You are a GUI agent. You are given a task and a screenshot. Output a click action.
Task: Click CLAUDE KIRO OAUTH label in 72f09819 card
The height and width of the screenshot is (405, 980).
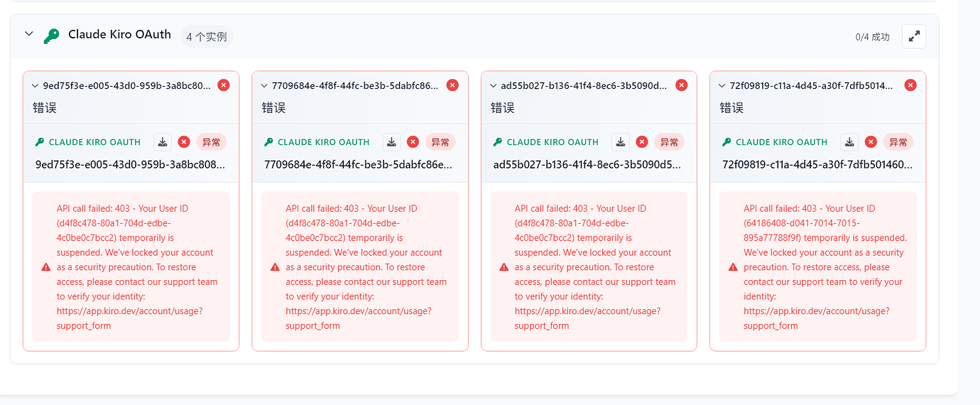tap(782, 142)
